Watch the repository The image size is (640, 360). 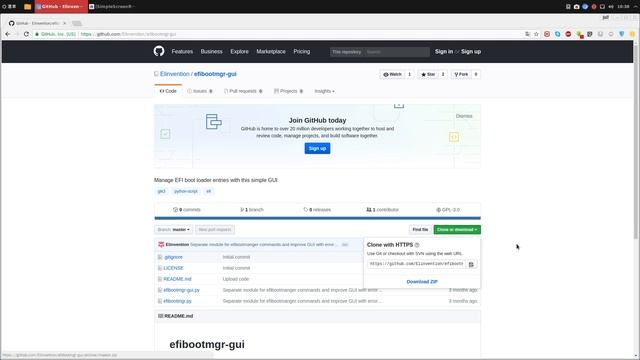click(393, 74)
